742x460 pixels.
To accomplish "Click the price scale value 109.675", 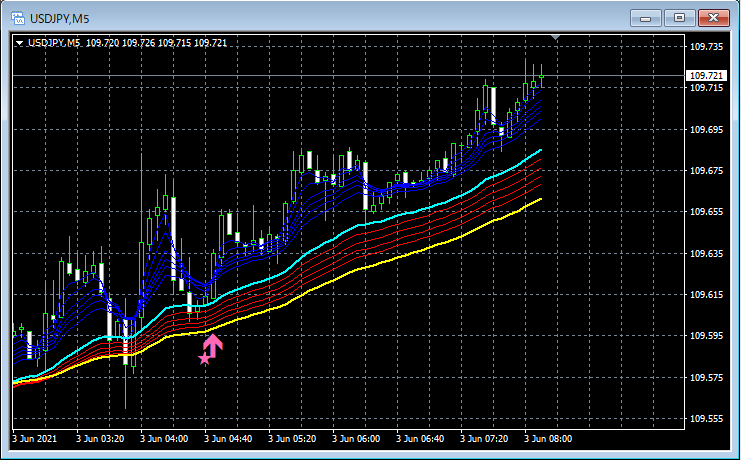I will (707, 170).
